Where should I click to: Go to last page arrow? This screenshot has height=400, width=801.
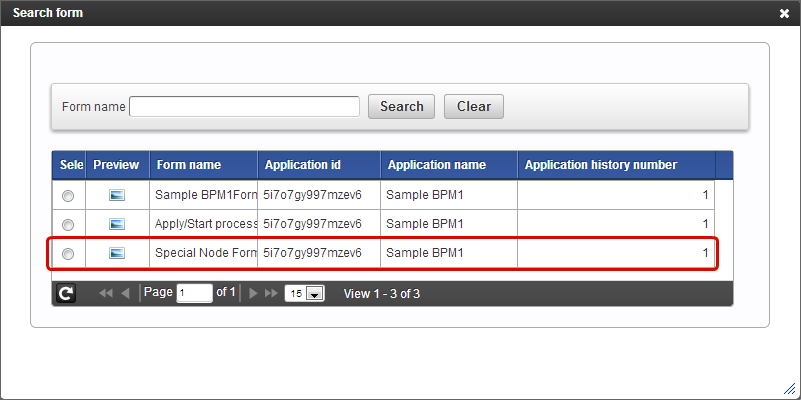pyautogui.click(x=271, y=293)
